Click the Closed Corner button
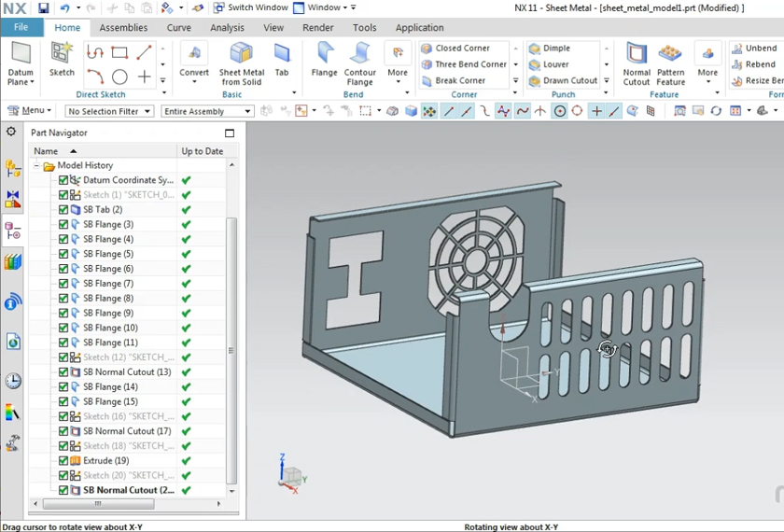784x532 pixels. pyautogui.click(x=461, y=49)
